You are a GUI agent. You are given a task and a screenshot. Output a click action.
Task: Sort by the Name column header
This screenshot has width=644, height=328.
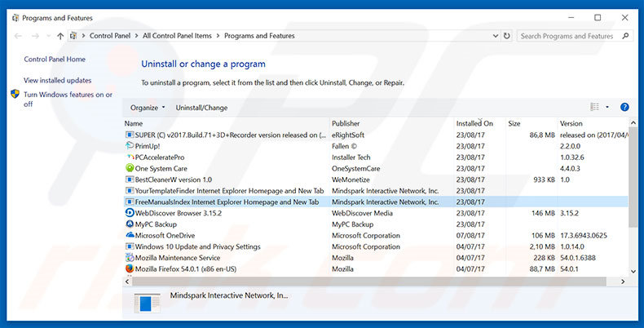[227, 123]
